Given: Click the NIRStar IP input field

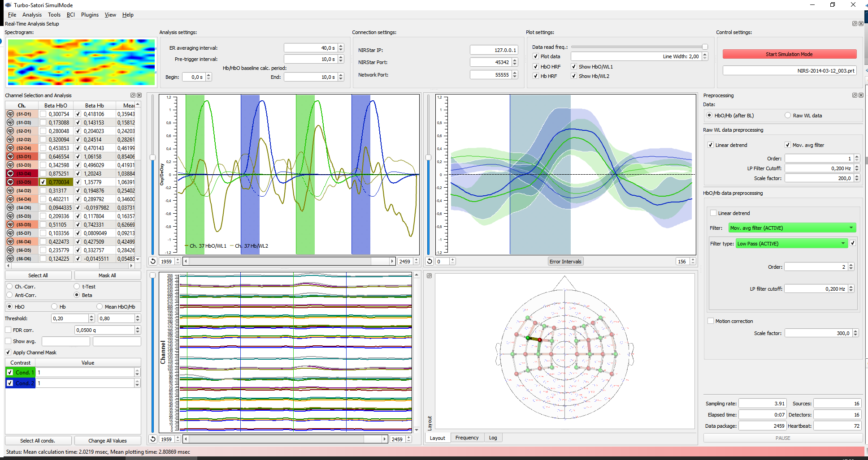Looking at the screenshot, I should click(493, 50).
